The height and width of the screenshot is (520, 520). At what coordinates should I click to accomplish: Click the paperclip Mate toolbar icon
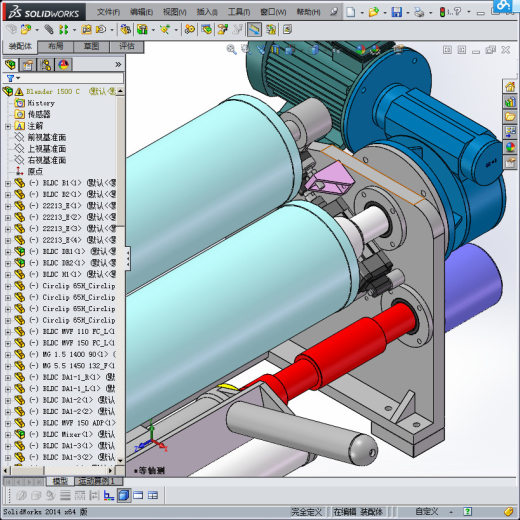point(49,30)
